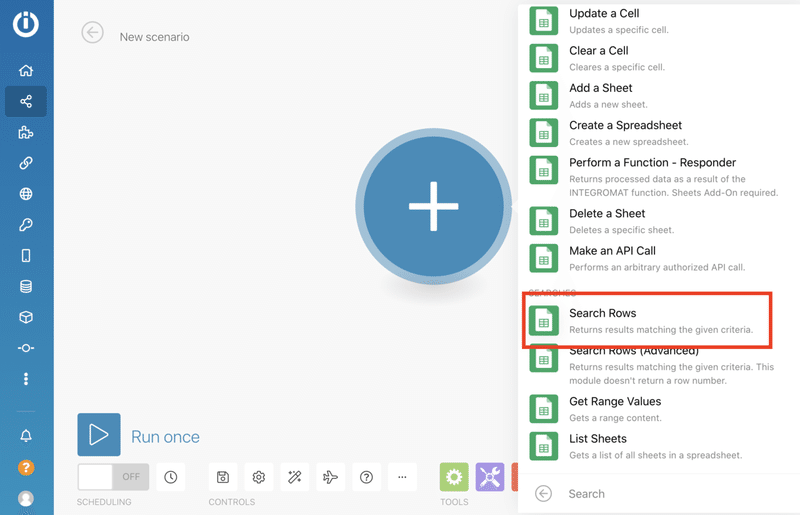This screenshot has width=800, height=515.
Task: Open the Integromat logo home
Action: [x=26, y=24]
